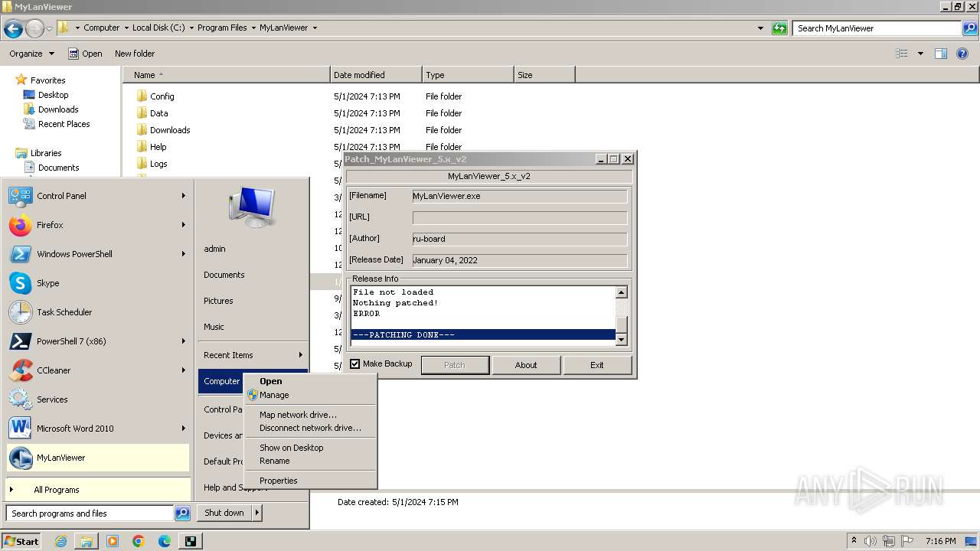
Task: Open Chrome from the taskbar
Action: click(x=139, y=541)
